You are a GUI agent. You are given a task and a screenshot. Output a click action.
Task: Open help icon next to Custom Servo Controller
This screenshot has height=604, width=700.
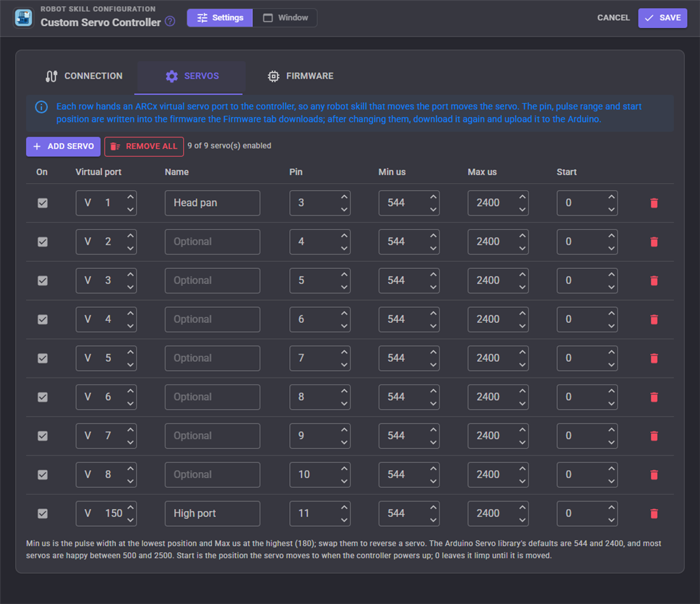point(170,21)
